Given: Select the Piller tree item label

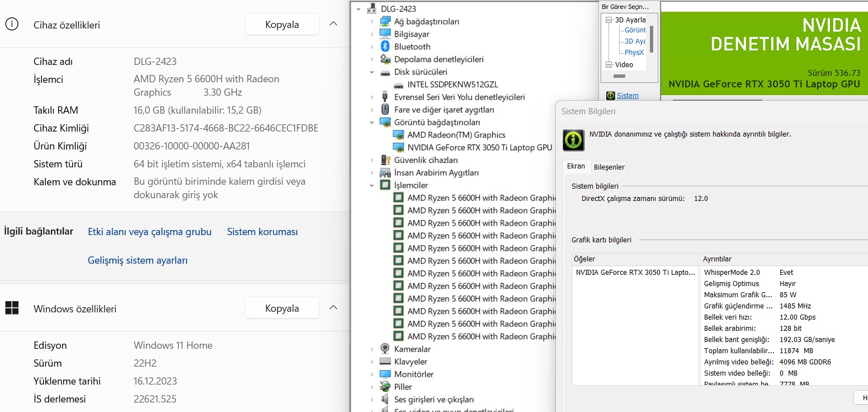Looking at the screenshot, I should tap(403, 387).
